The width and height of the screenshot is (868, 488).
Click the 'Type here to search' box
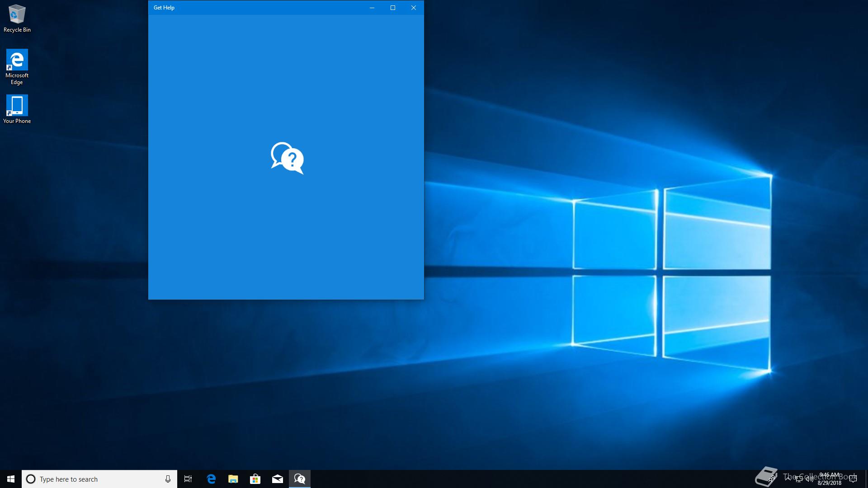(95, 479)
